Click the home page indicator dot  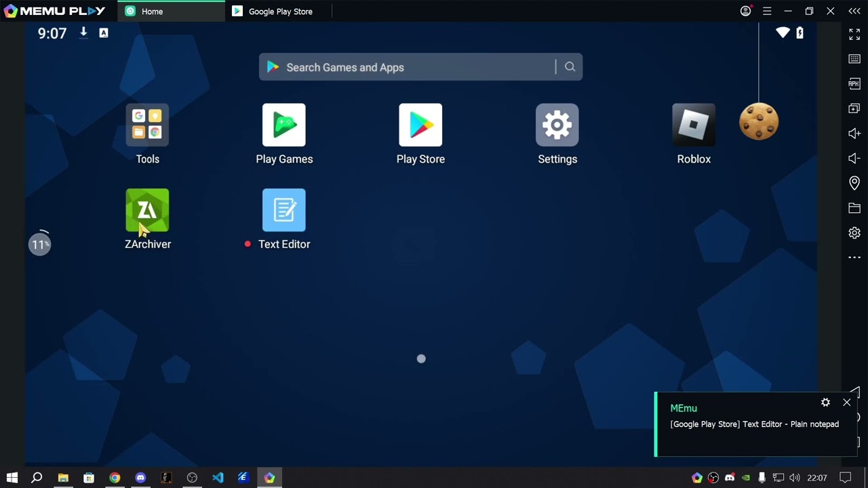[421, 359]
